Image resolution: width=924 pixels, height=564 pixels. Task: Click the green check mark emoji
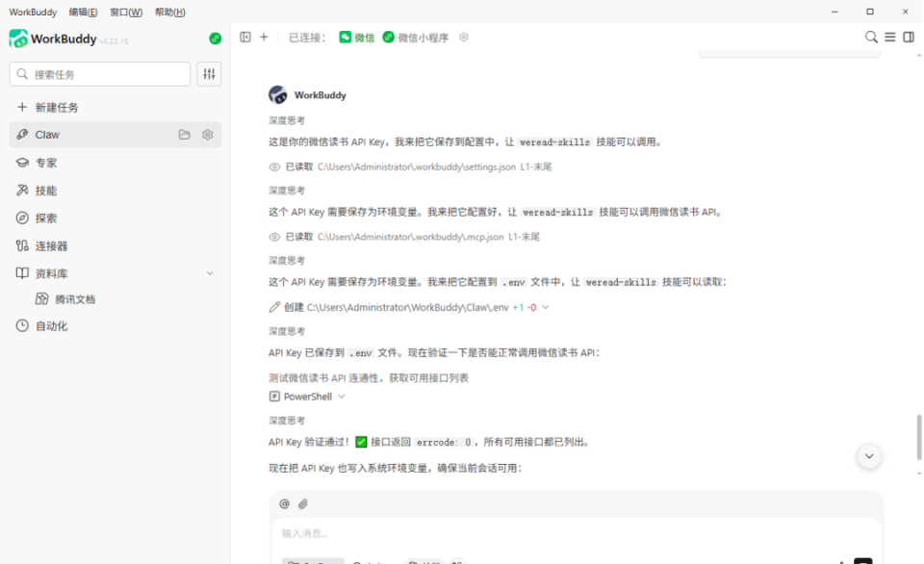tap(361, 442)
